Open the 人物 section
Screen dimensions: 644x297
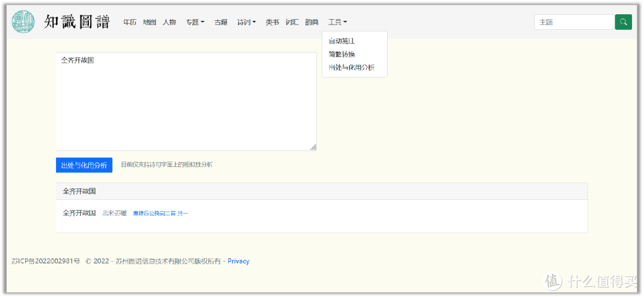point(169,22)
